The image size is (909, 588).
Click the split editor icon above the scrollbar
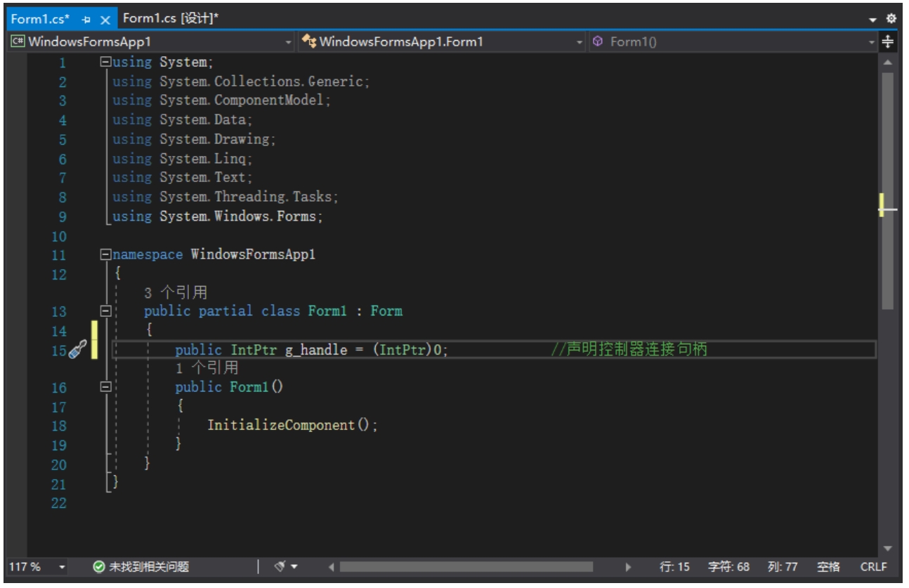(887, 42)
